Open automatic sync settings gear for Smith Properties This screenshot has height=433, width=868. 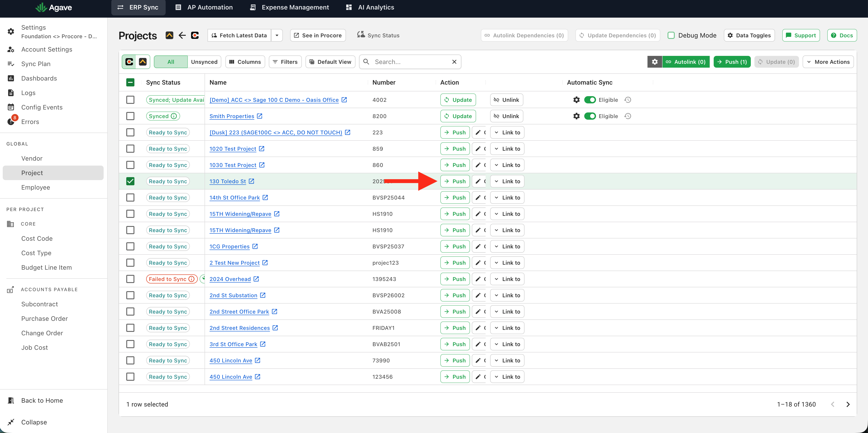click(577, 116)
